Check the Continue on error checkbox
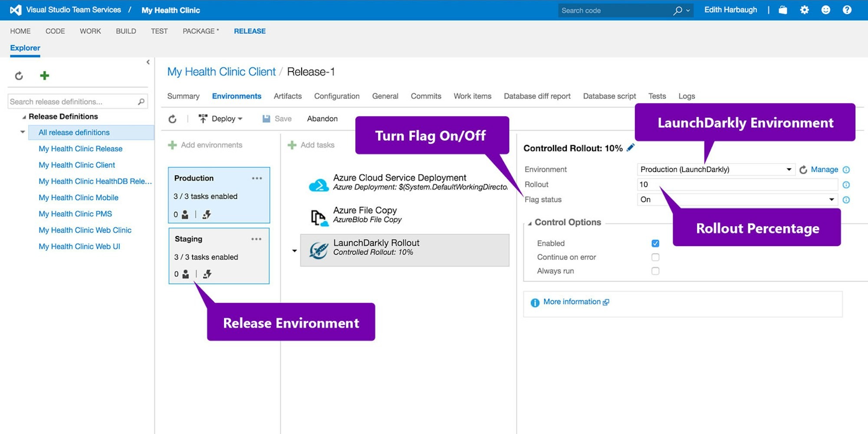 pos(655,257)
